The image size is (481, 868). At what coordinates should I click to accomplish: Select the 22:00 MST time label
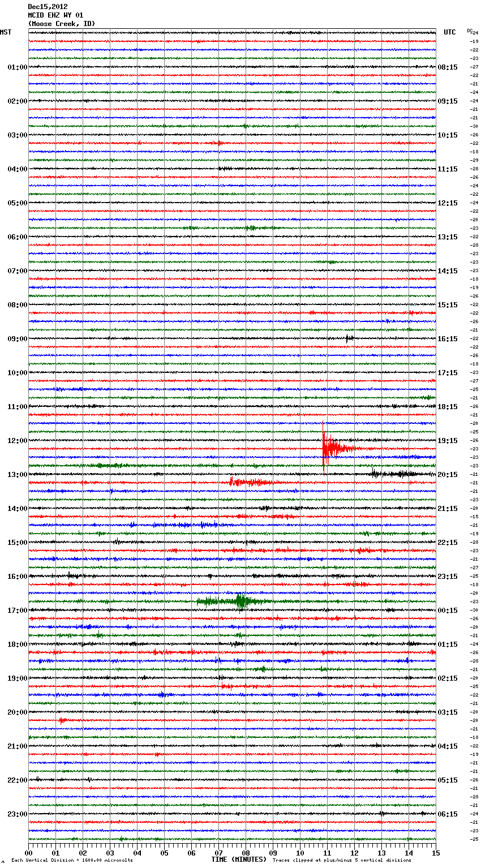click(18, 780)
